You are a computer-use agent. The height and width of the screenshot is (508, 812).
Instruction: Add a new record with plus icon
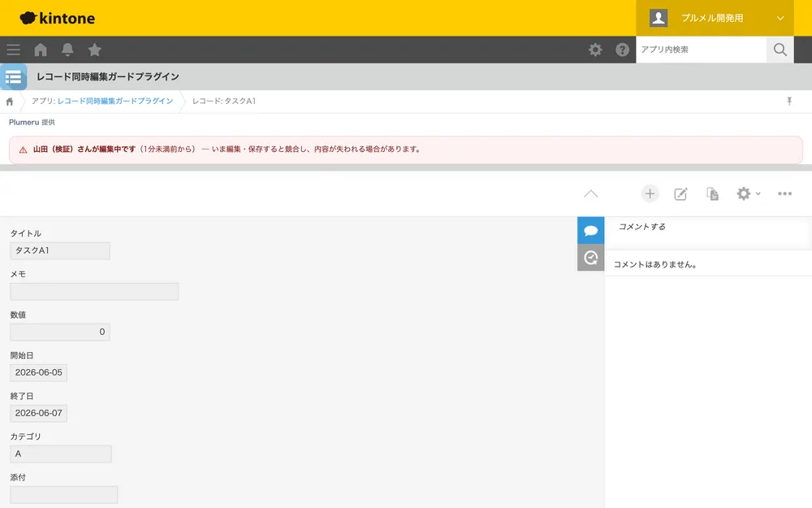coord(650,194)
